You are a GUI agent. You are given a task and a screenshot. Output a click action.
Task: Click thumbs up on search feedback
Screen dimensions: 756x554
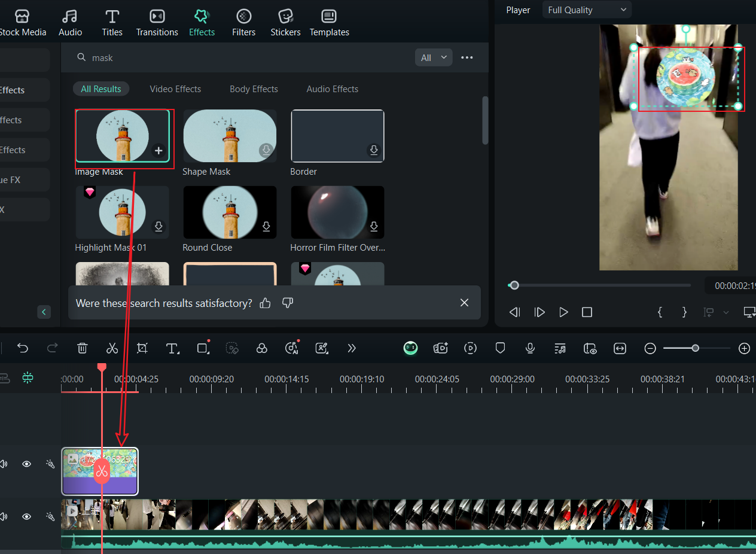266,303
